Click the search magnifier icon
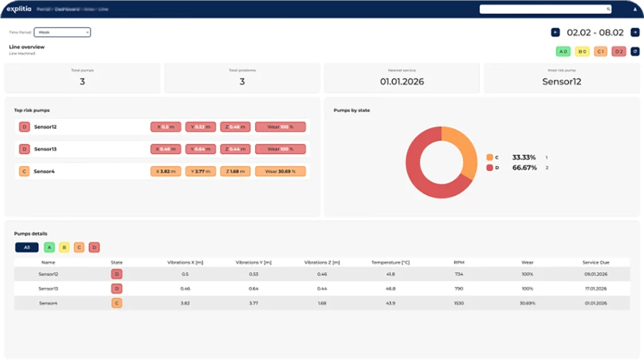 [608, 9]
